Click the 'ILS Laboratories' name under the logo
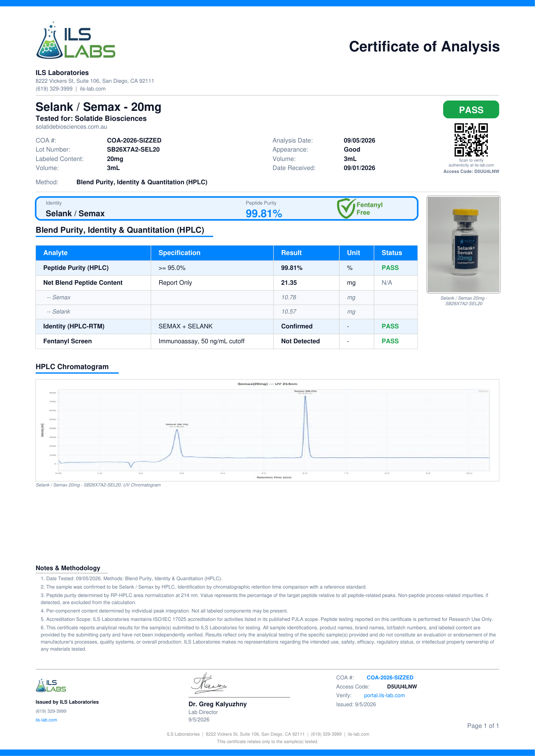535x756 pixels. (x=62, y=73)
